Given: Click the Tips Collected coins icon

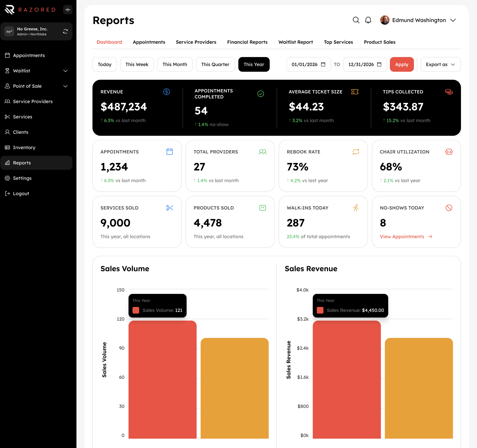Looking at the screenshot, I should pos(449,92).
